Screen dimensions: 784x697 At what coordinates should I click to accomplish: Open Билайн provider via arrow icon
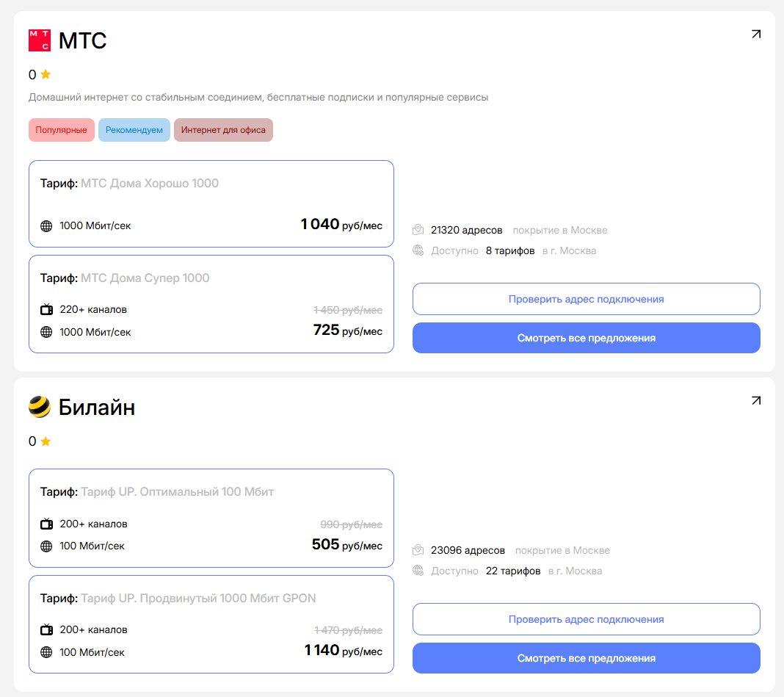tap(756, 400)
